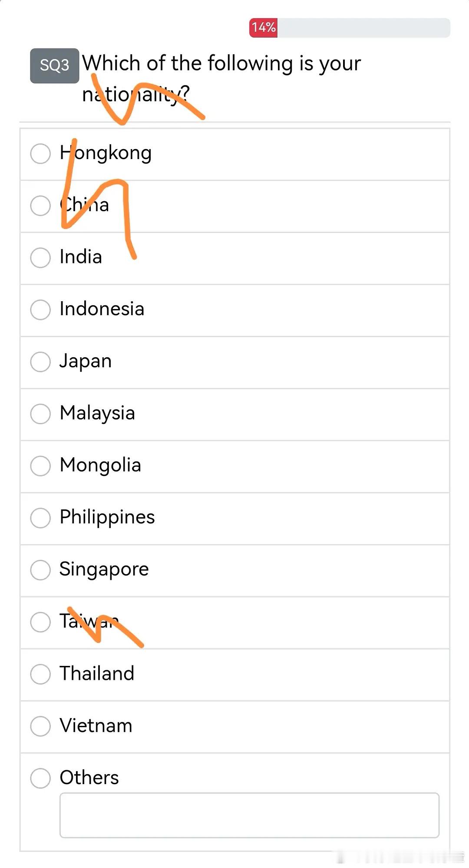
Task: Click the Philippines label text
Action: click(x=107, y=517)
